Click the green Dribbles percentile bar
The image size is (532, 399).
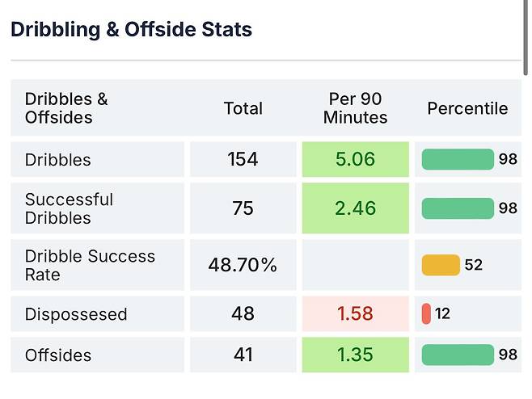[458, 159]
